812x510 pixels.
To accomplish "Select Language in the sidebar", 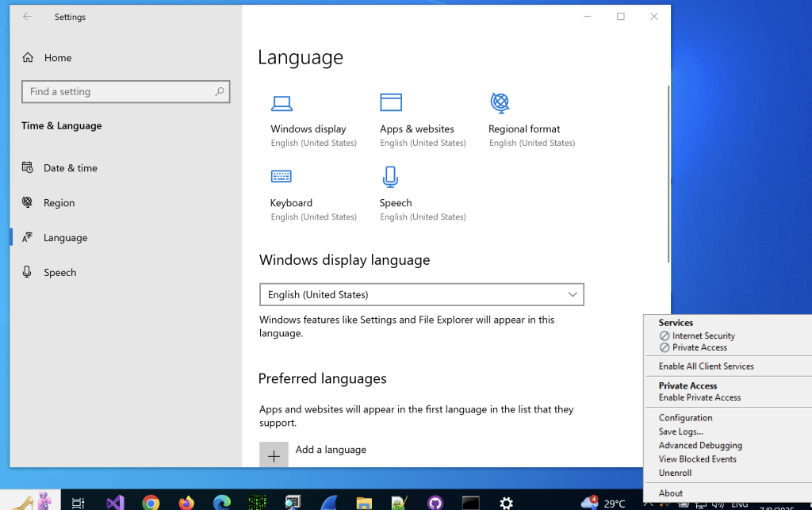I will (55, 238).
